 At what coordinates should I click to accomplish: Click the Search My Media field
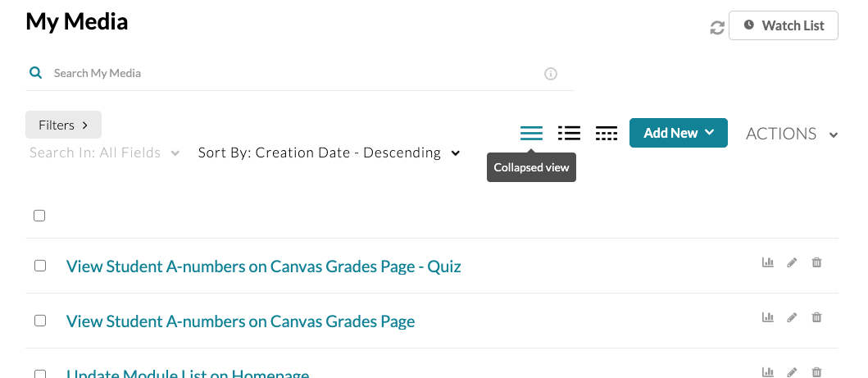[x=295, y=73]
